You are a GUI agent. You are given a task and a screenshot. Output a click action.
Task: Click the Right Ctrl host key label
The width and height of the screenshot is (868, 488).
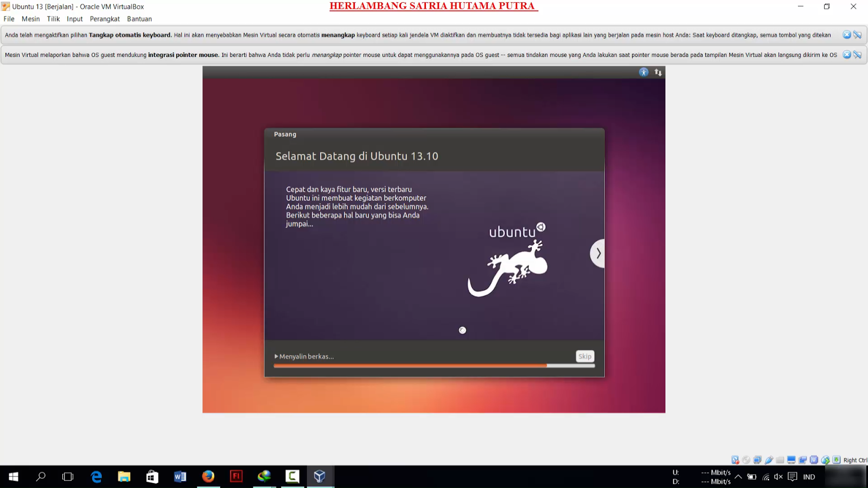tap(856, 460)
